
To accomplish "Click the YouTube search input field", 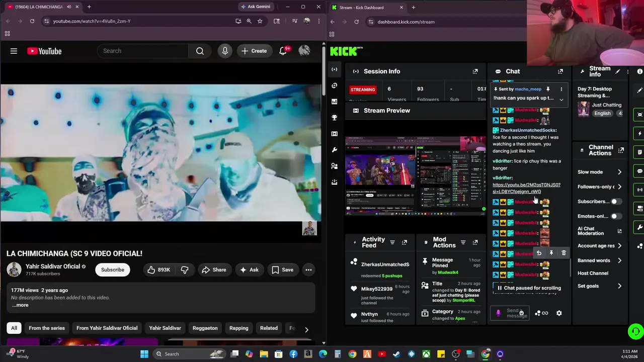I will point(143,51).
